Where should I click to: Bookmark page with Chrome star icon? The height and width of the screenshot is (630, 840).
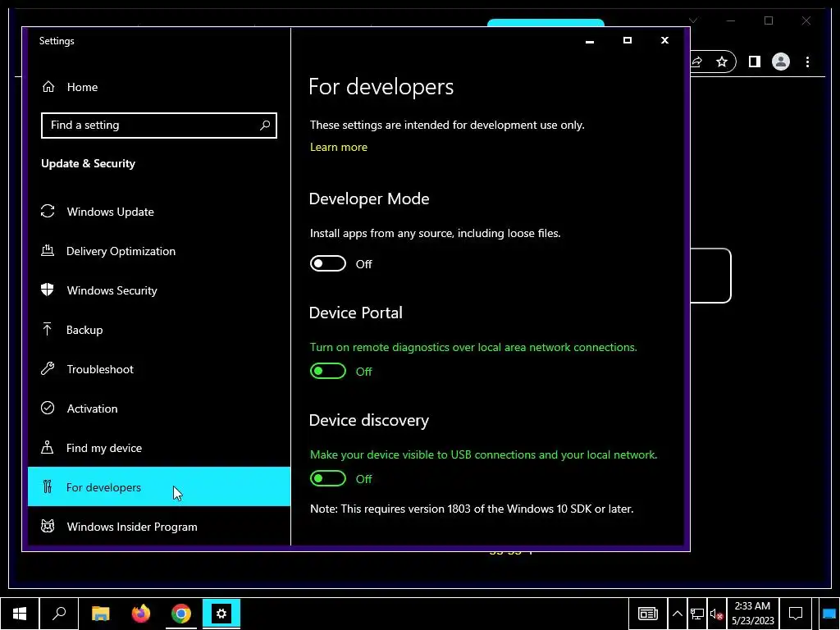pos(722,62)
